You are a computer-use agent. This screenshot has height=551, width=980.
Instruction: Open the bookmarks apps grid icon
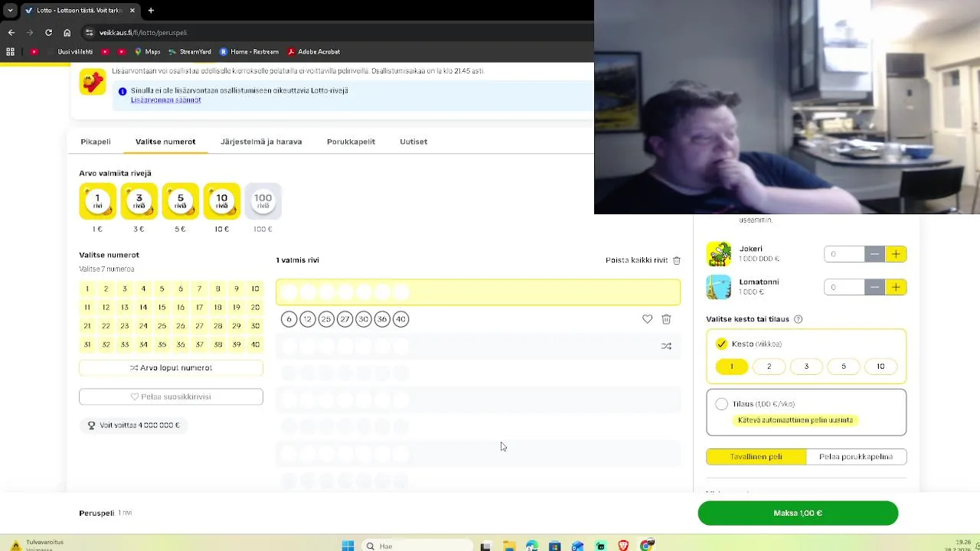10,51
